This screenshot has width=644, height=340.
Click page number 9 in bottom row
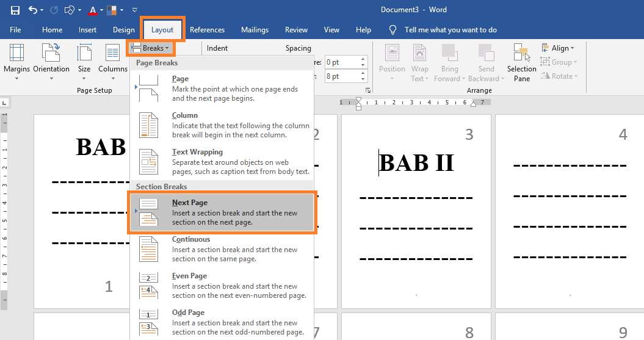click(623, 332)
